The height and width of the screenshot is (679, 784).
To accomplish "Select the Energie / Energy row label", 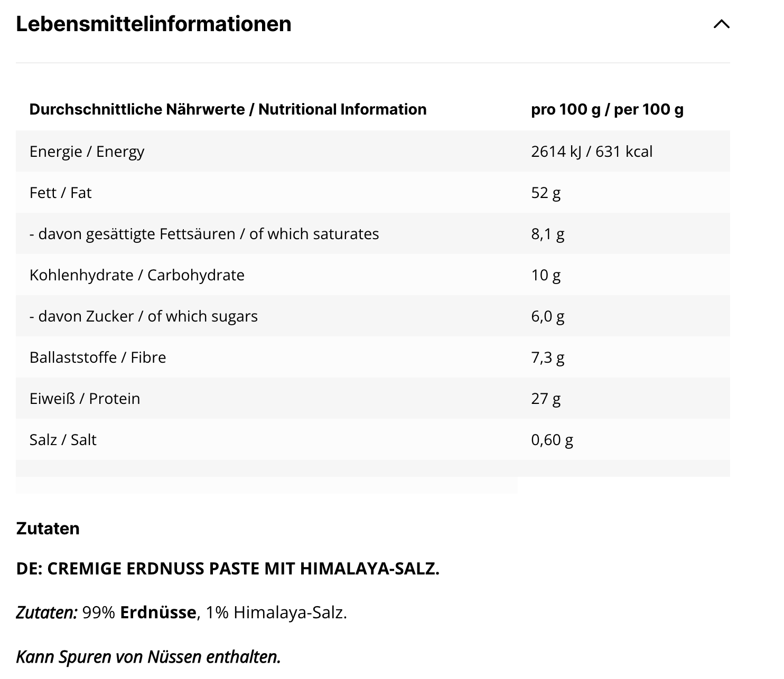I will click(87, 152).
